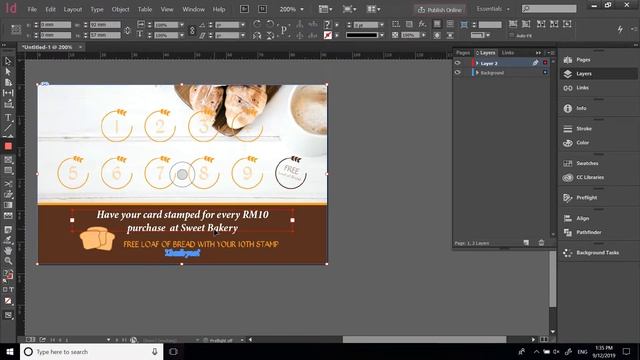Viewport: 640px width, 360px height.
Task: Toggle constrain proportions for scaling
Action: click(192, 30)
